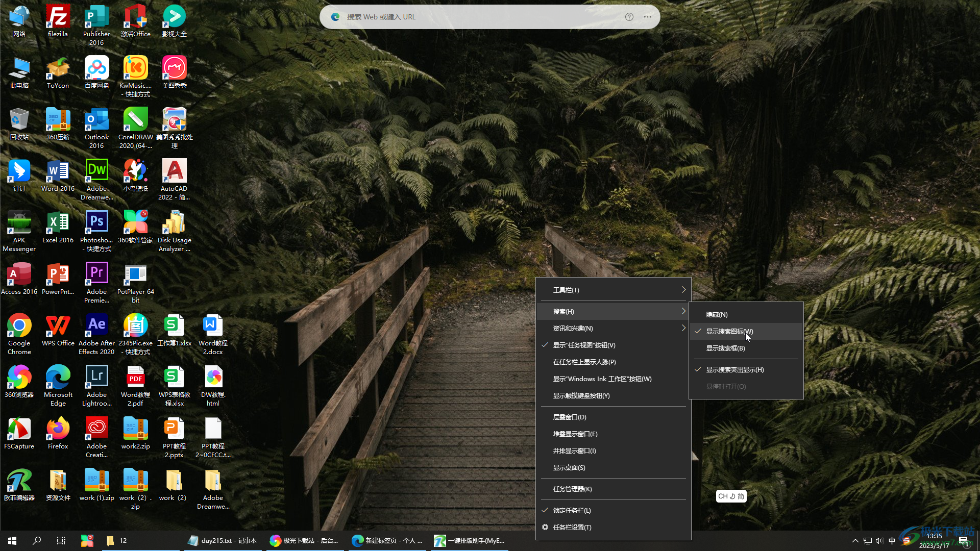
Task: Toggle 显示搜索图标 search icon option
Action: 746,331
